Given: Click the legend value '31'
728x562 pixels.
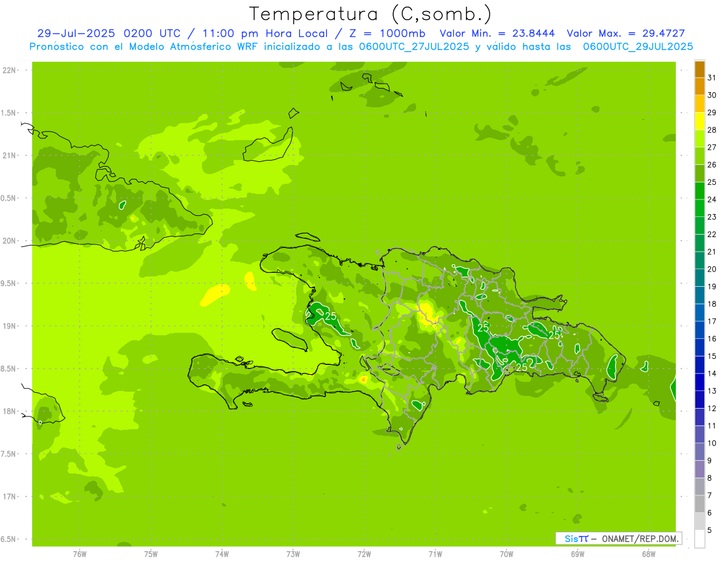Looking at the screenshot, I should [x=712, y=78].
